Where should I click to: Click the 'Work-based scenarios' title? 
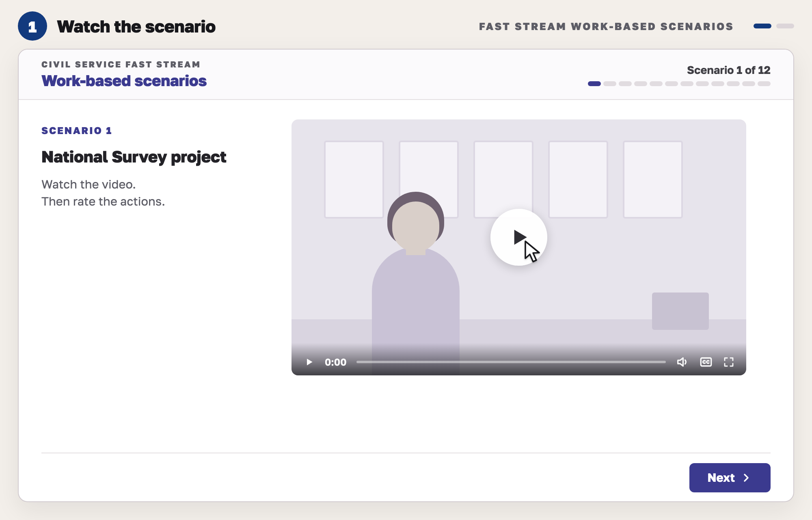click(x=124, y=81)
